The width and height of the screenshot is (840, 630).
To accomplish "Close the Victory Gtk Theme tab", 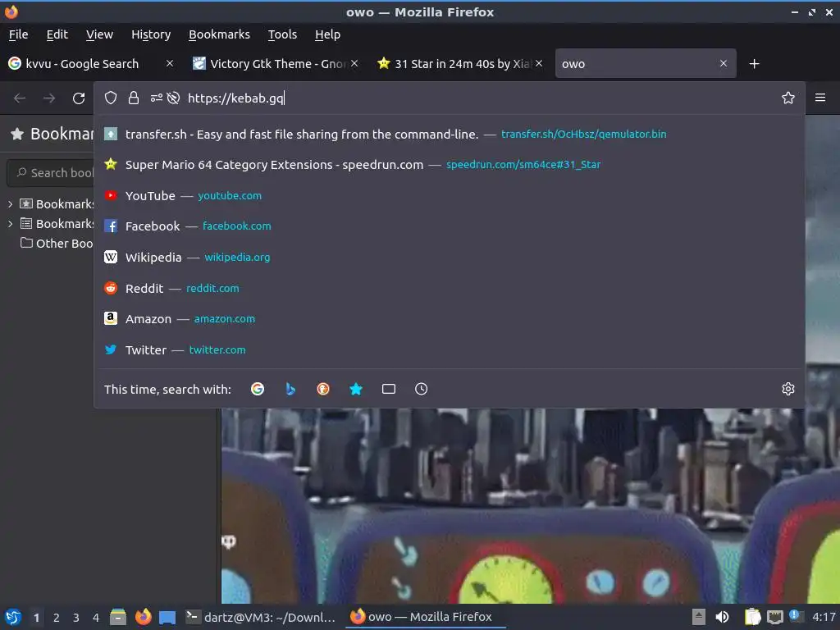I will click(x=354, y=63).
